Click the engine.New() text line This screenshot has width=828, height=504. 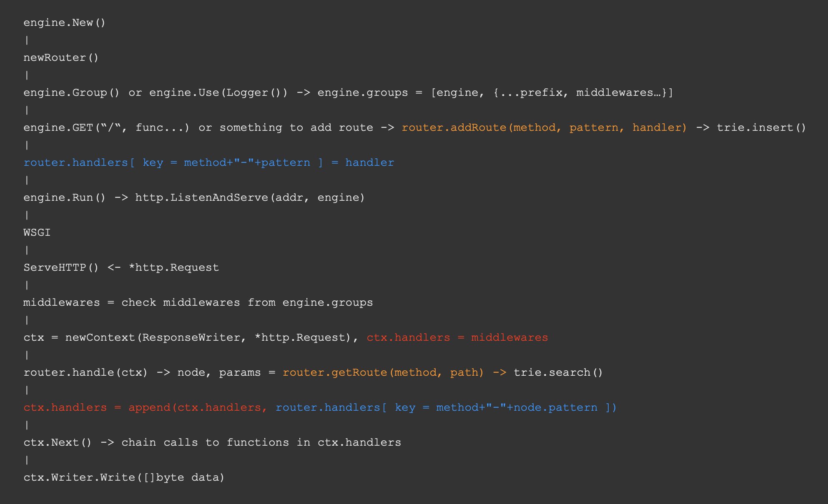coord(65,22)
